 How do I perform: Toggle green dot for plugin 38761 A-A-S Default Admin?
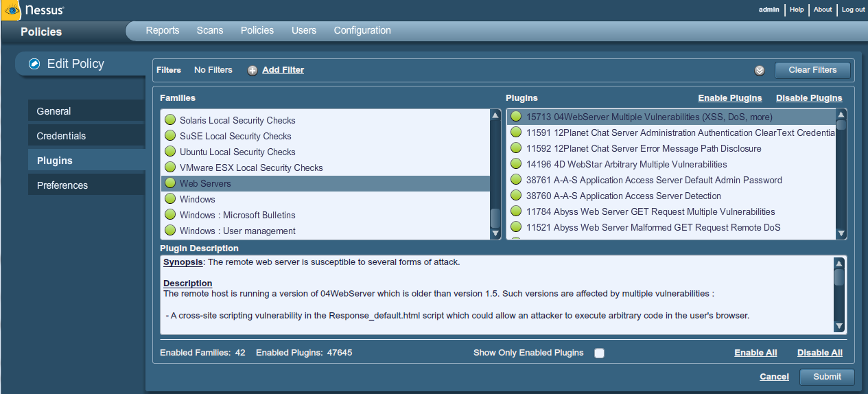click(x=516, y=180)
